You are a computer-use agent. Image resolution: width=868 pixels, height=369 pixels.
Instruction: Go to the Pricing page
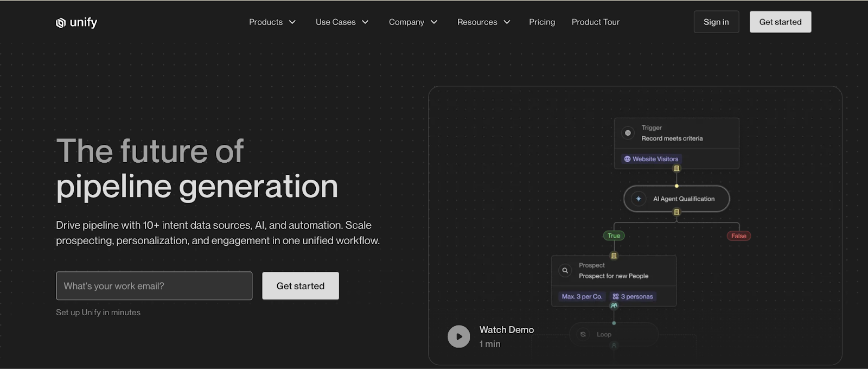(542, 22)
